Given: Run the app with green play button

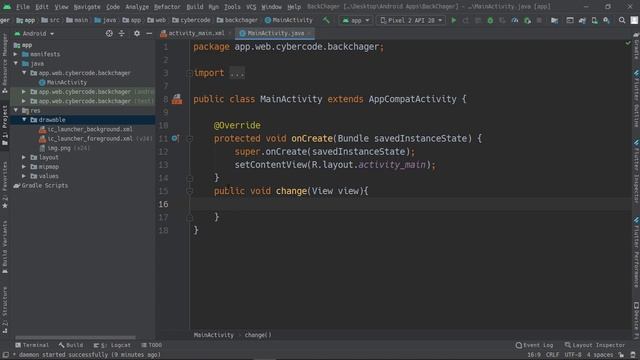Looking at the screenshot, I should click(x=453, y=20).
